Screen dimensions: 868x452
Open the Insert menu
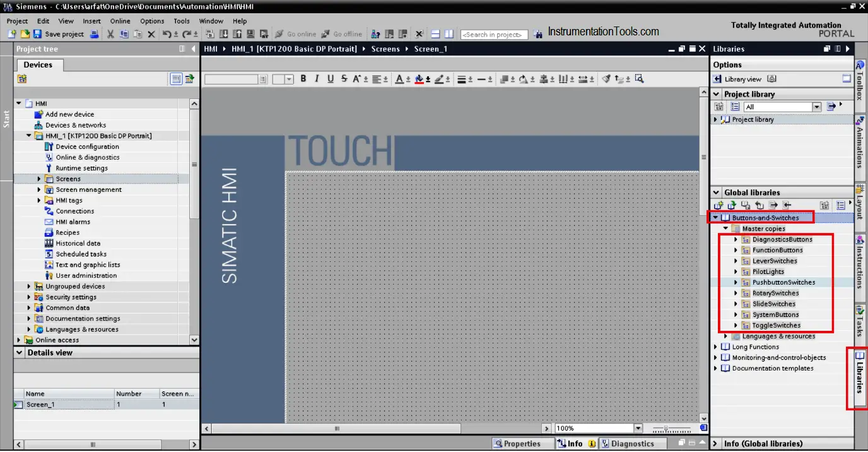tap(91, 21)
